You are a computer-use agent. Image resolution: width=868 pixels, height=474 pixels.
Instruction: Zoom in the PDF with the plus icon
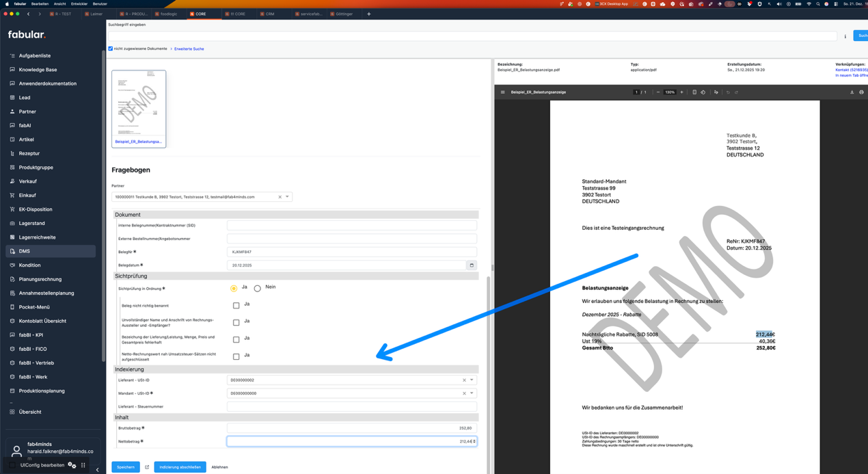(681, 92)
